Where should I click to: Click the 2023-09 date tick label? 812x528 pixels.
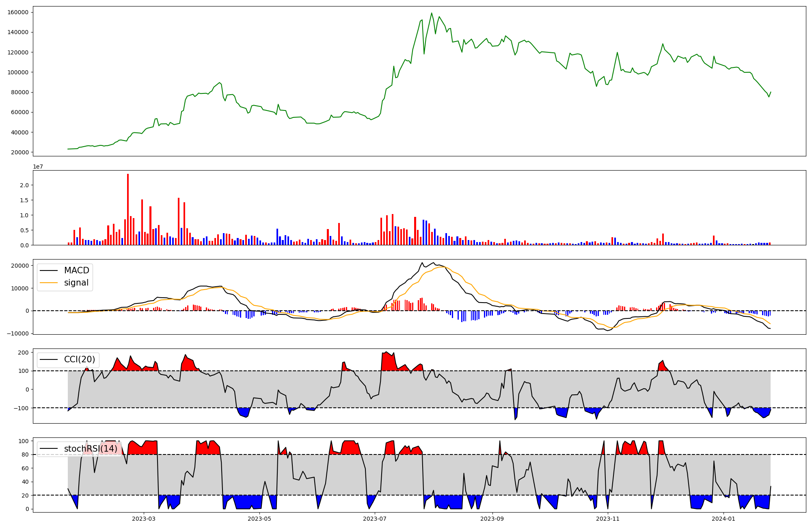[x=492, y=519]
